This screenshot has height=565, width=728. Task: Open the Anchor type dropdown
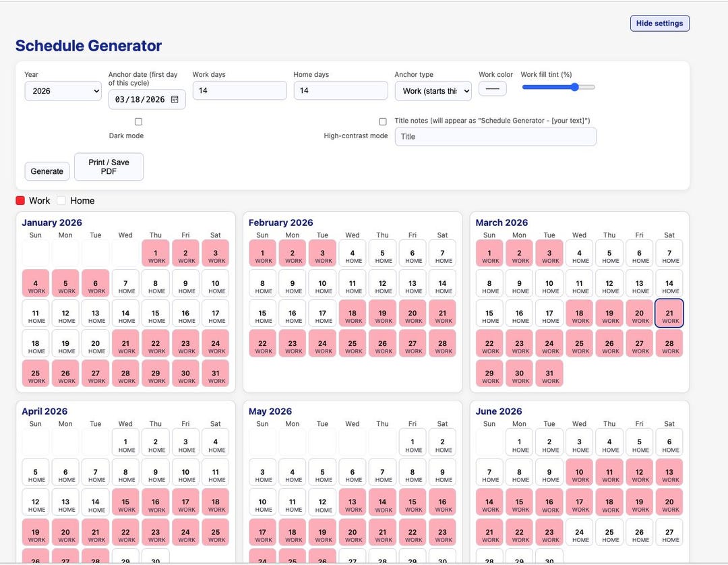click(433, 91)
